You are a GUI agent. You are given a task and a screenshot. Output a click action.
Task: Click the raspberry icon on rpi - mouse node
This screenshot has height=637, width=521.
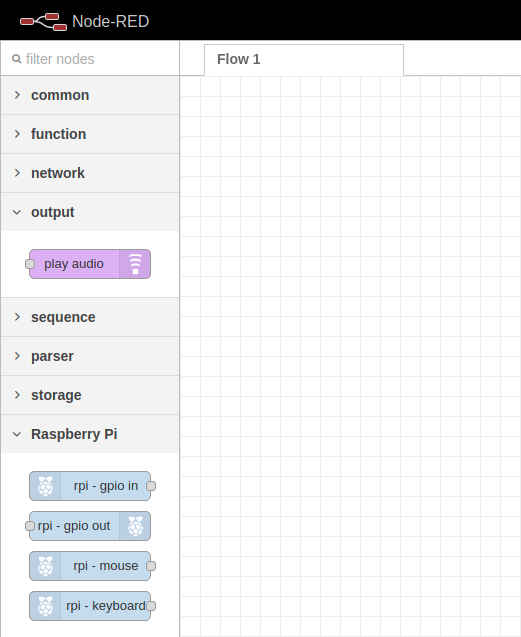click(46, 566)
